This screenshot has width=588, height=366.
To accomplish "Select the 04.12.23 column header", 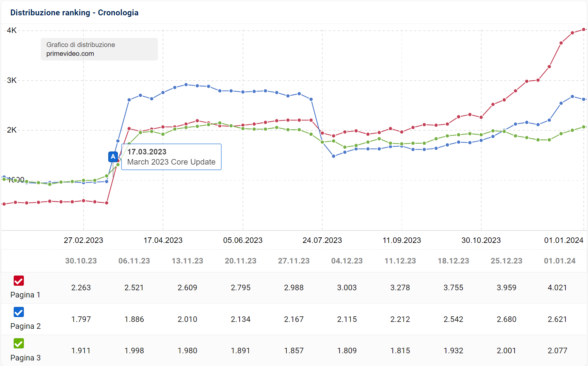I will [347, 261].
